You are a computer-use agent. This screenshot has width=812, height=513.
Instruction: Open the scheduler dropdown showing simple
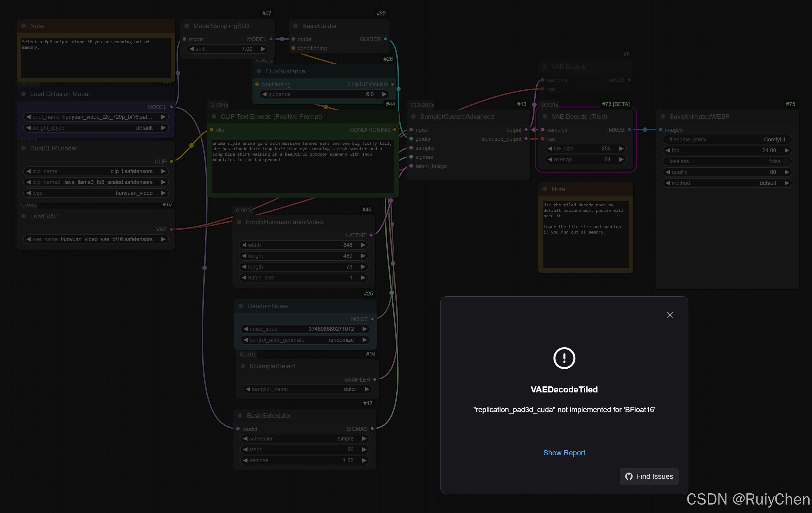click(304, 438)
